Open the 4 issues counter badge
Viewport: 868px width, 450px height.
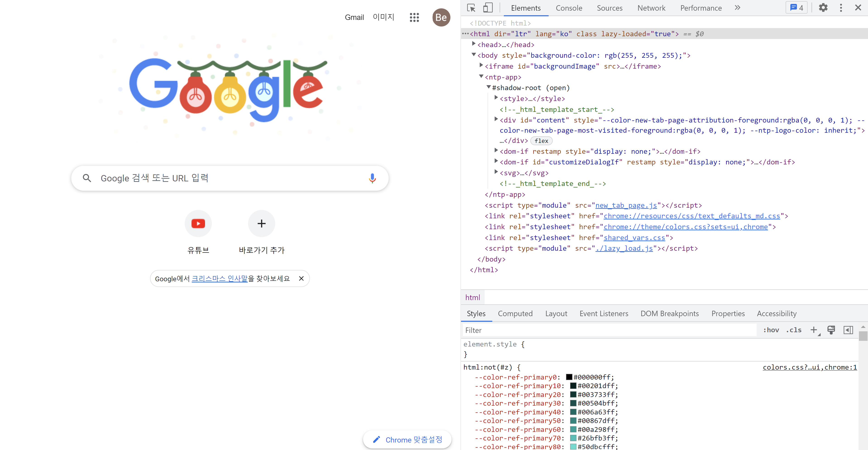click(x=796, y=8)
